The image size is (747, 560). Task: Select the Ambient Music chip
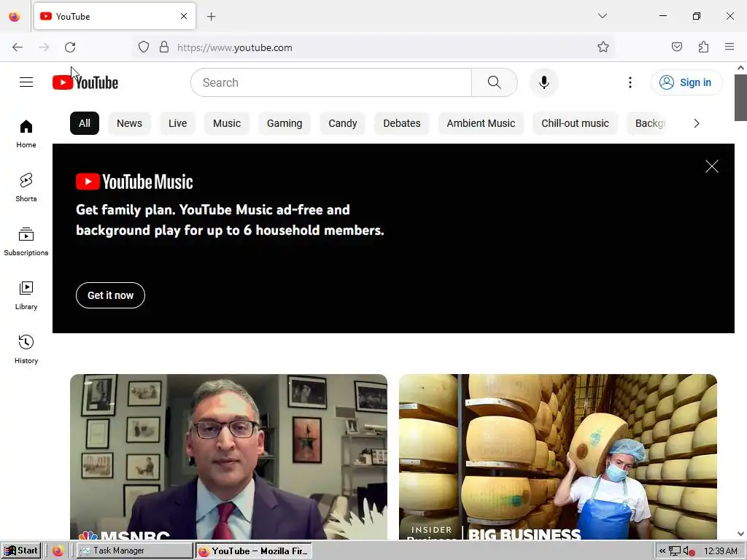pyautogui.click(x=481, y=123)
